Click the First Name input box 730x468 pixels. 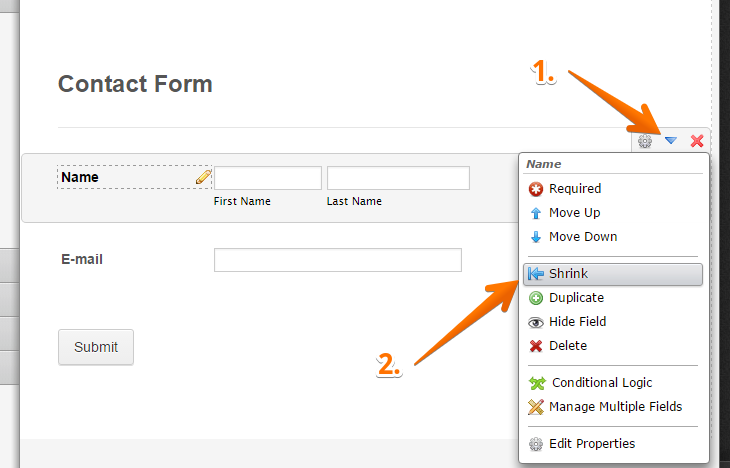(267, 178)
